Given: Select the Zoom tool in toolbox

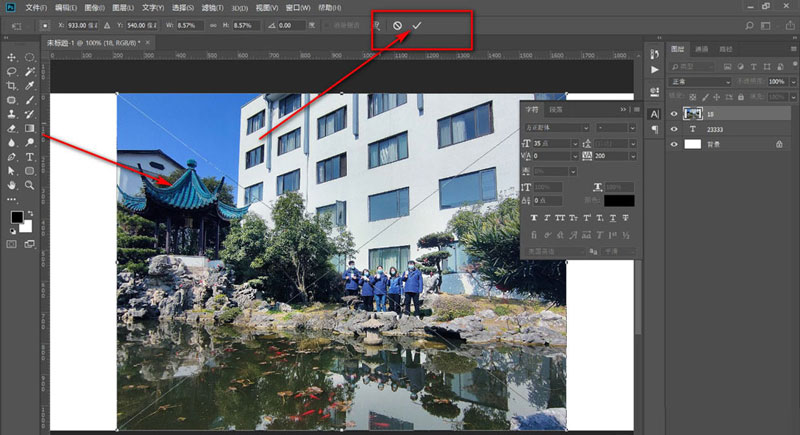Looking at the screenshot, I should [x=31, y=185].
